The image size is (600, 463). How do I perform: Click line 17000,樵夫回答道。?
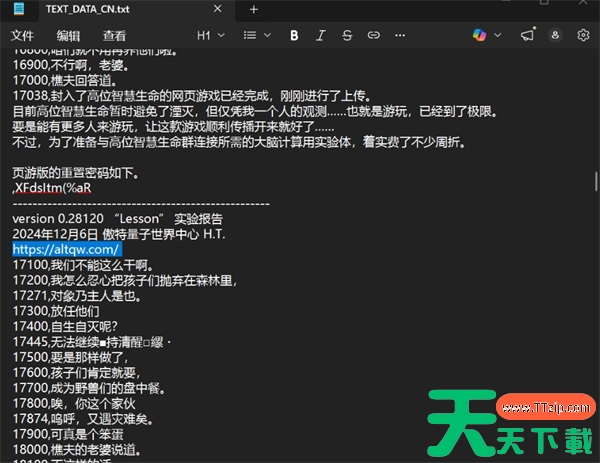[x=65, y=80]
